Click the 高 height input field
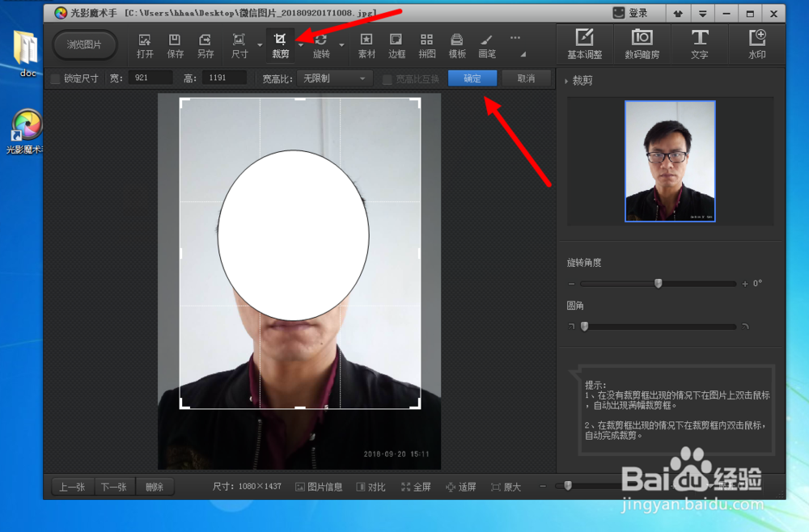Screen dimensions: 809x532 point(224,78)
